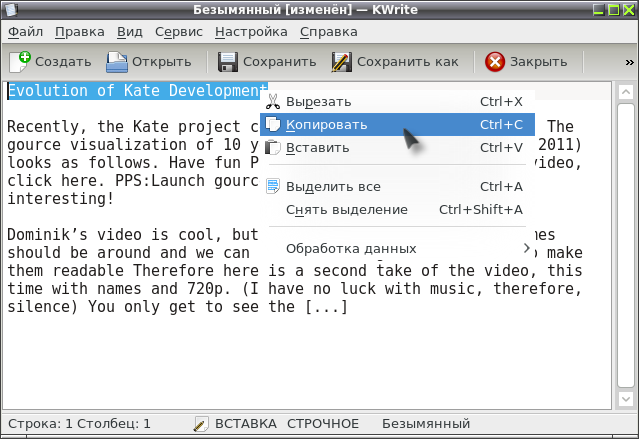Viewport: 639px width, 439px height.
Task: Click the Открыть toolbar button label
Action: pyautogui.click(x=161, y=62)
